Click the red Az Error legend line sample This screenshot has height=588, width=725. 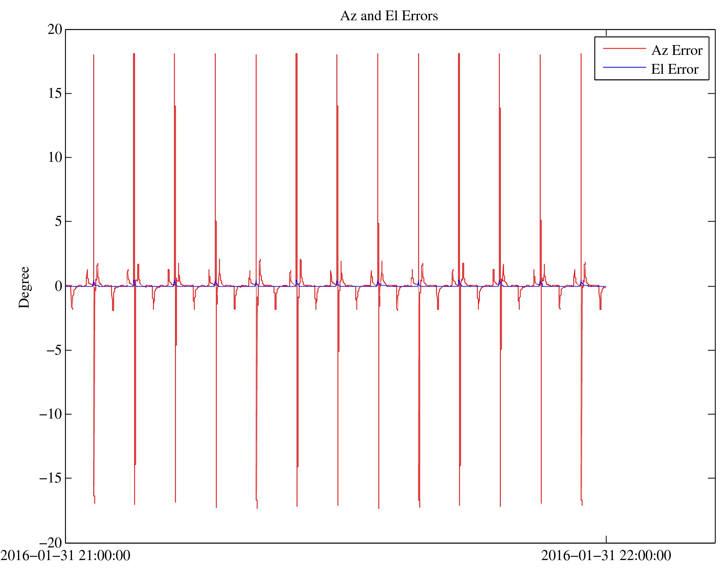[x=624, y=49]
